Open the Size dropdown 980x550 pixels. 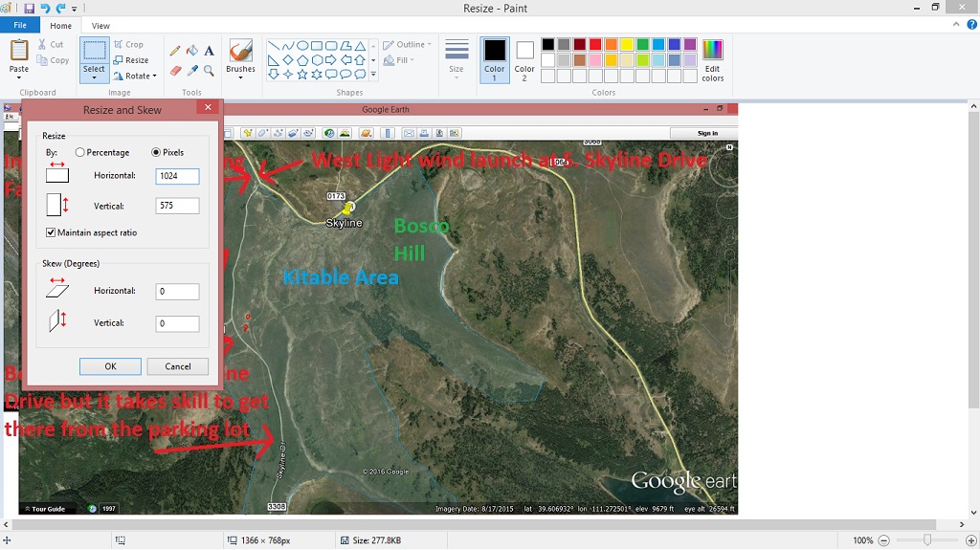tap(457, 60)
